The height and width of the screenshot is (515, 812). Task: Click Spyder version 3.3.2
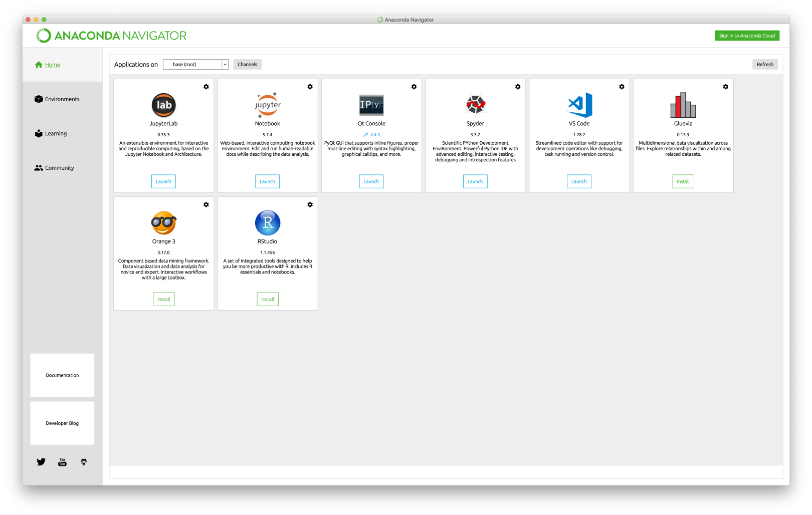pos(475,135)
